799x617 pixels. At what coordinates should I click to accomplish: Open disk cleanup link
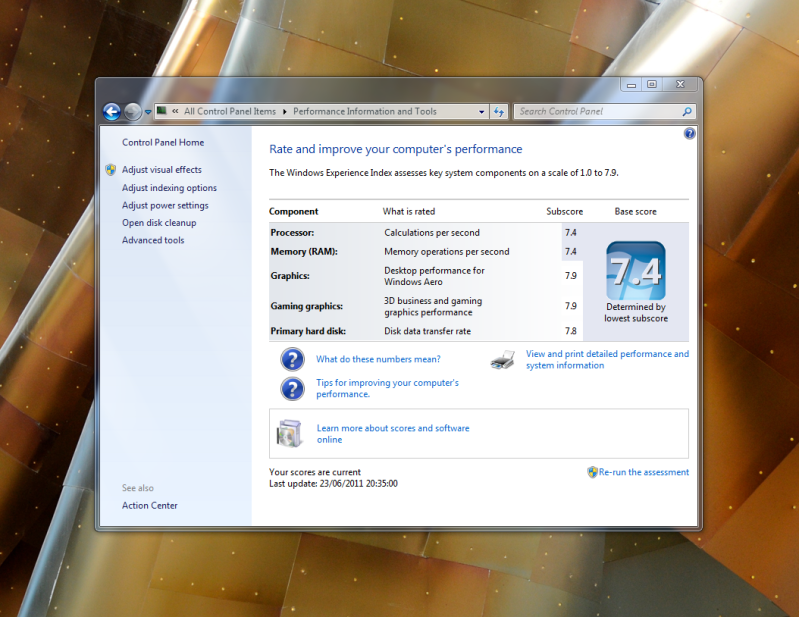(159, 223)
